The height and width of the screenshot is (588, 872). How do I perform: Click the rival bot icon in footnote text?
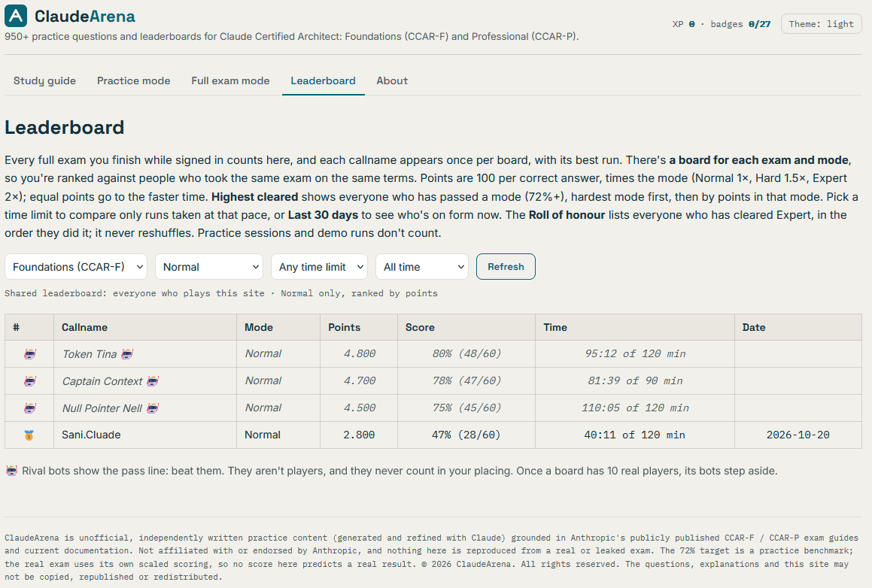12,471
